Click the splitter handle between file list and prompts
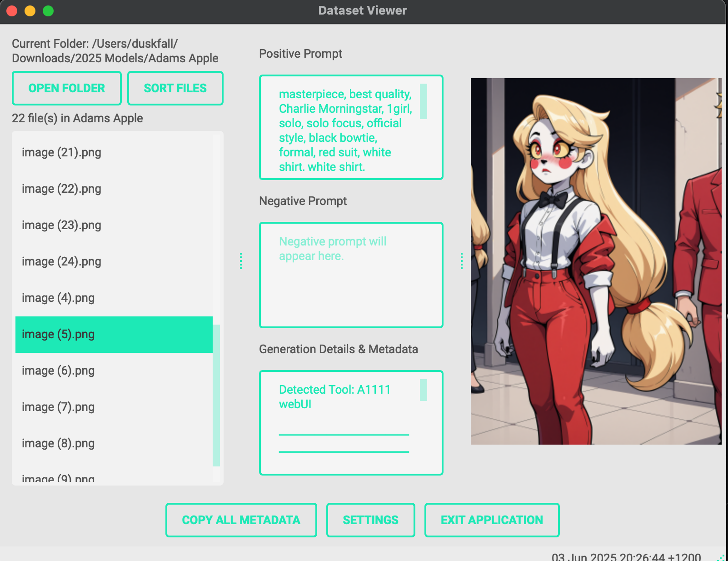 pyautogui.click(x=241, y=261)
